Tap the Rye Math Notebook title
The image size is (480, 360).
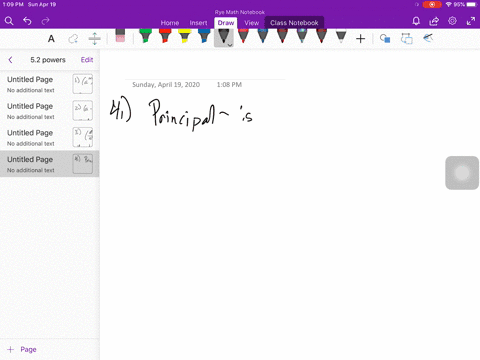(240, 12)
